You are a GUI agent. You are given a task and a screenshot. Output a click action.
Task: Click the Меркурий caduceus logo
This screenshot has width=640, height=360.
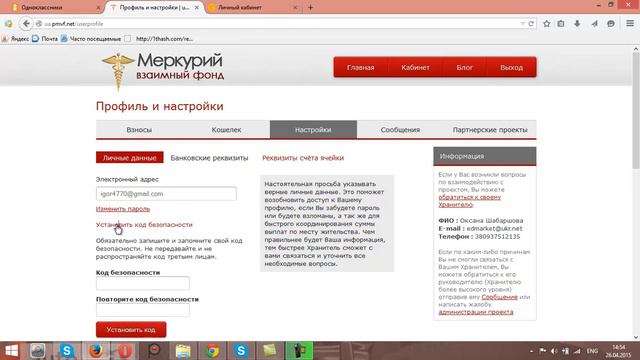118,71
